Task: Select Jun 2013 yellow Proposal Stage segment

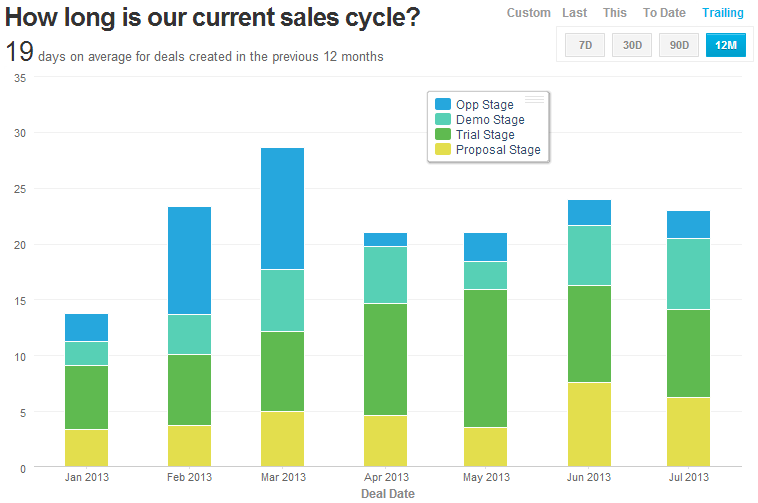Action: (x=589, y=424)
